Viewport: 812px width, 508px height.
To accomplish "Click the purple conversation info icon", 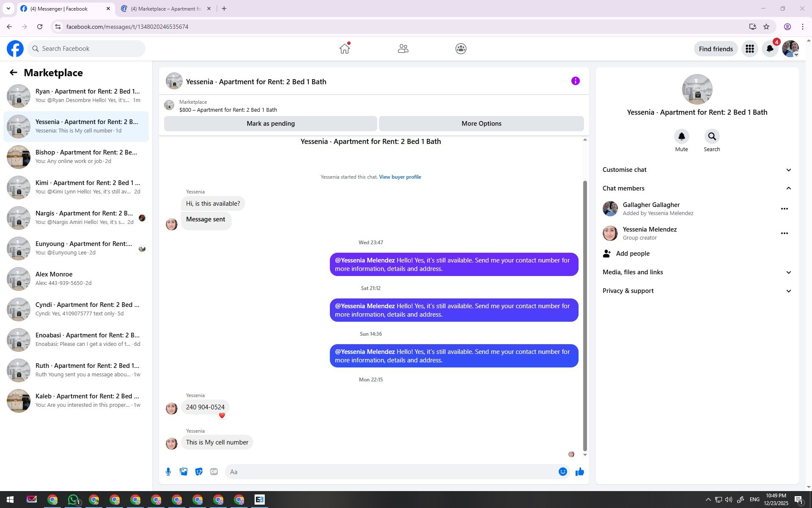I will [x=575, y=81].
